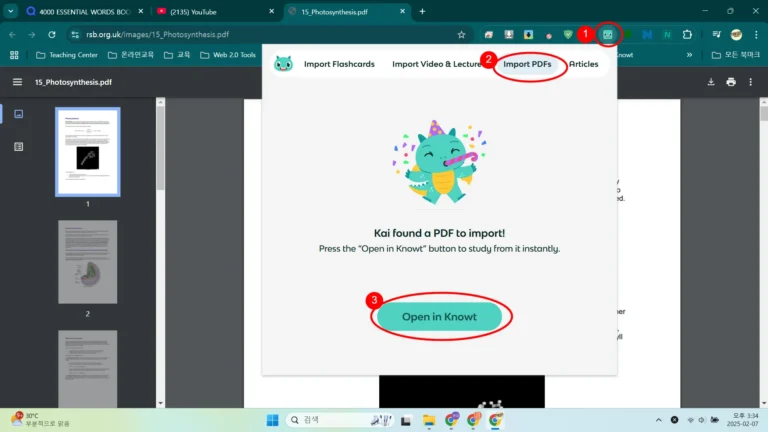Click the Kai dragon logo in Knowt popup

click(283, 64)
